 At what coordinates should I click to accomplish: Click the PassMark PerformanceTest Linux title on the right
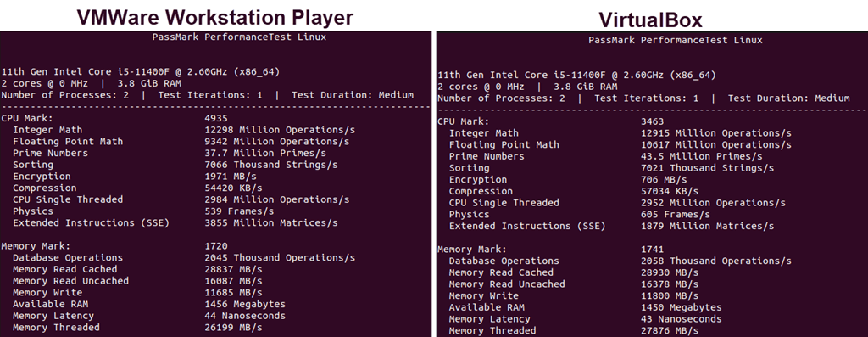676,40
